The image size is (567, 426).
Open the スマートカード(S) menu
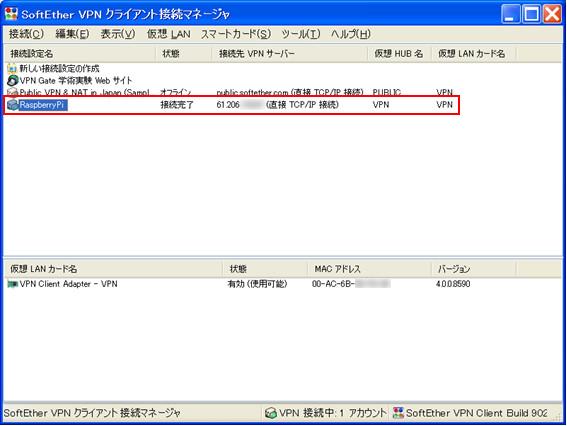[x=236, y=34]
